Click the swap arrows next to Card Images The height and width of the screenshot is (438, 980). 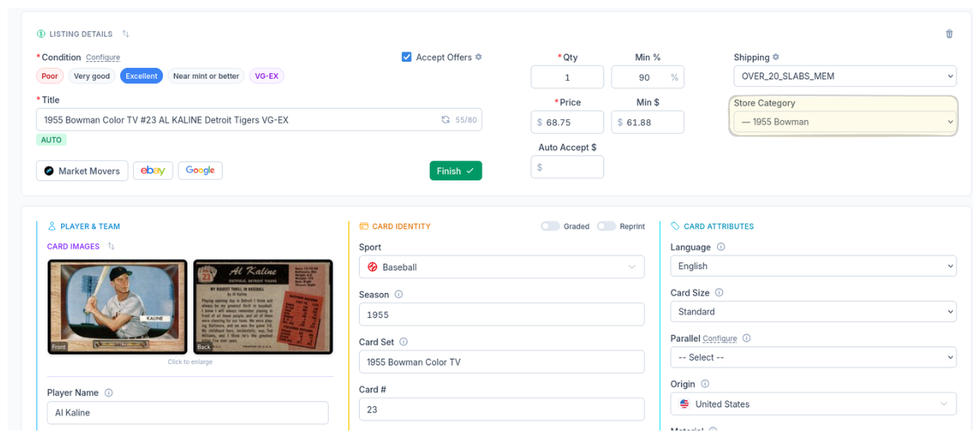[111, 246]
